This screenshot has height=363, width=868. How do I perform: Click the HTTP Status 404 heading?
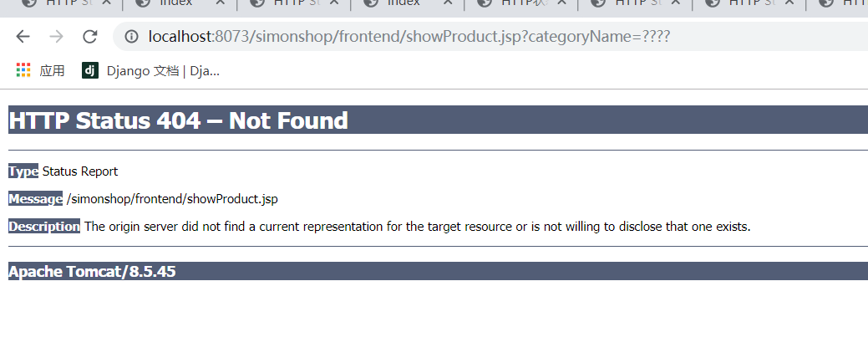(178, 120)
